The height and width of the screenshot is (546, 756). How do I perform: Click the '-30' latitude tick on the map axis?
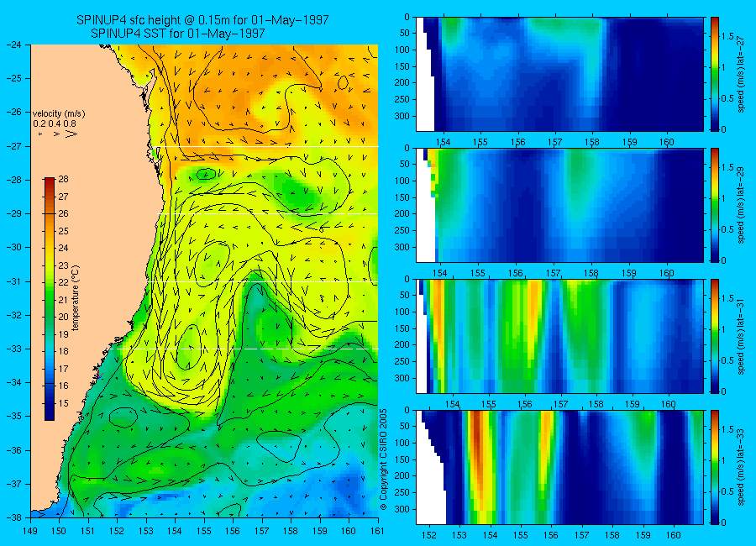[14, 247]
